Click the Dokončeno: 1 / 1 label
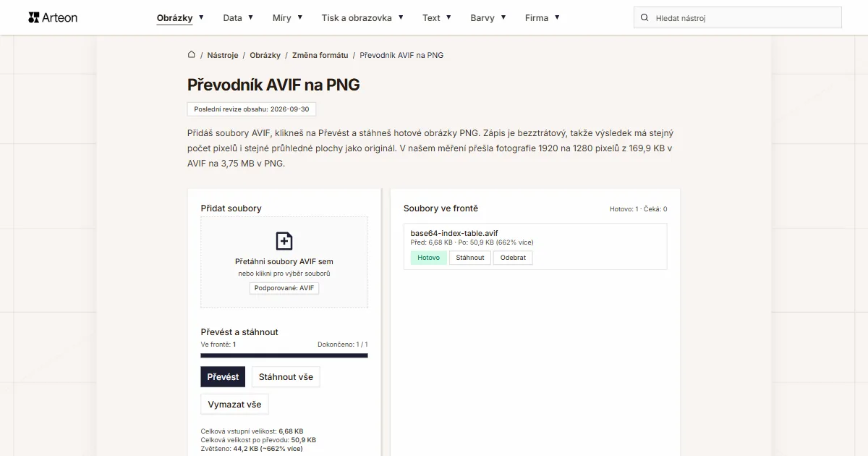This screenshot has height=456, width=868. click(343, 345)
